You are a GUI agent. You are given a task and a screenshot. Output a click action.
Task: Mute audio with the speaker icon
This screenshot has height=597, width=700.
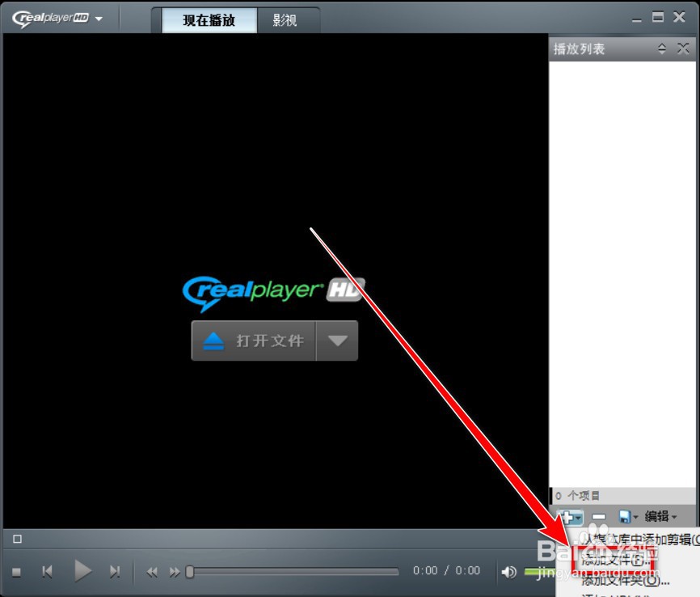508,572
